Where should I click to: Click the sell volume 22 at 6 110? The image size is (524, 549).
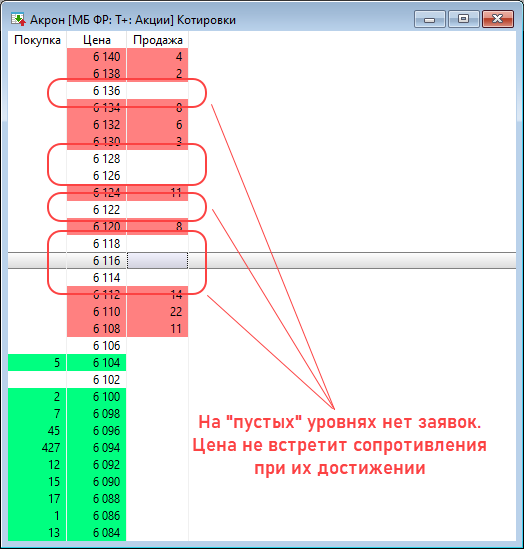(158, 312)
